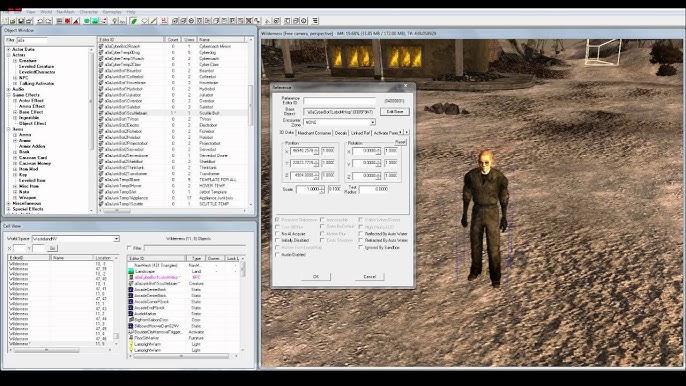
Task: Click the red octagon toolbar icon
Action: (x=67, y=21)
